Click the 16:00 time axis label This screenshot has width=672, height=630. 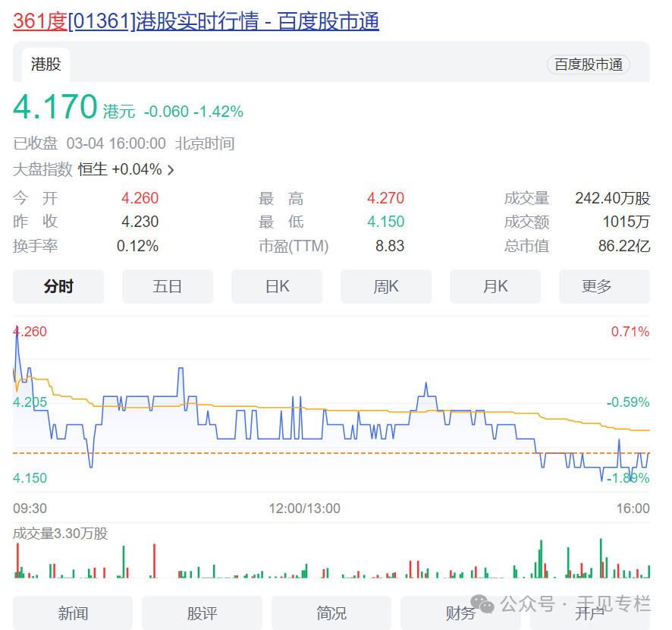(633, 509)
